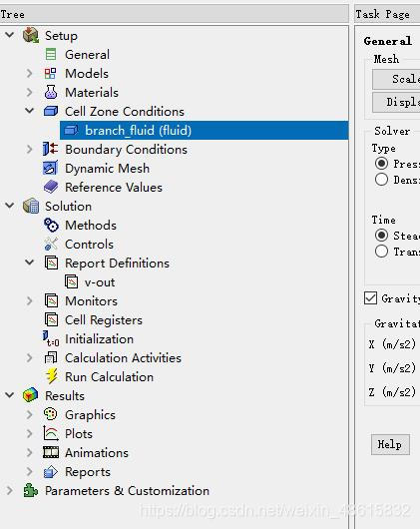
Task: Click the Help button
Action: coord(390,444)
